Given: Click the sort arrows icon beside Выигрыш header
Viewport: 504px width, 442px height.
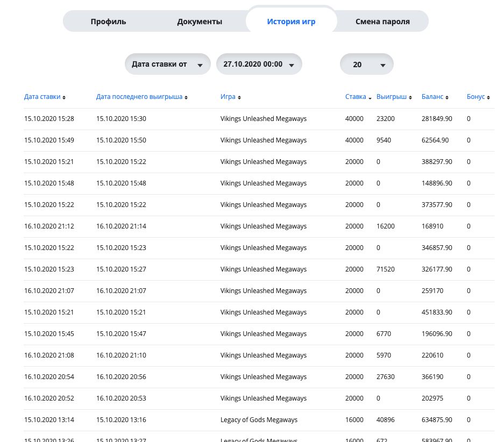Looking at the screenshot, I should 410,97.
